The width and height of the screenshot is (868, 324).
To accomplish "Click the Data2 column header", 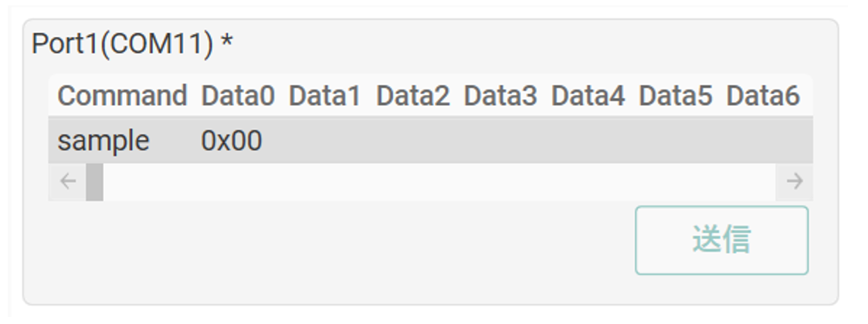I will [412, 96].
